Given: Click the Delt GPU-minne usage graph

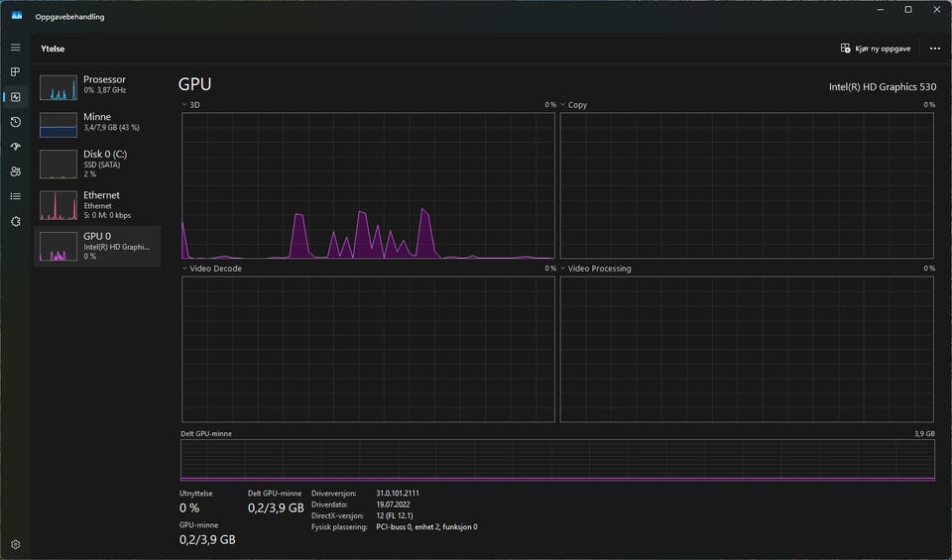Looking at the screenshot, I should pos(557,461).
